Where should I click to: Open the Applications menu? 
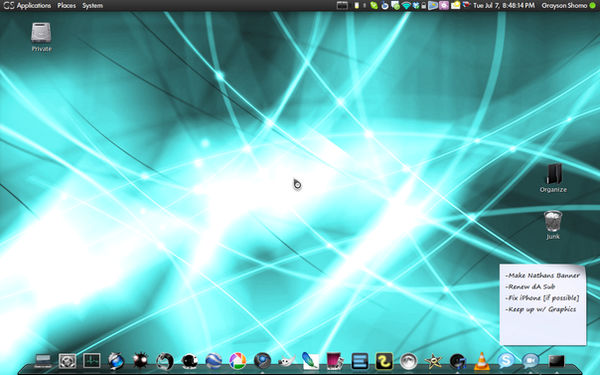pyautogui.click(x=33, y=6)
